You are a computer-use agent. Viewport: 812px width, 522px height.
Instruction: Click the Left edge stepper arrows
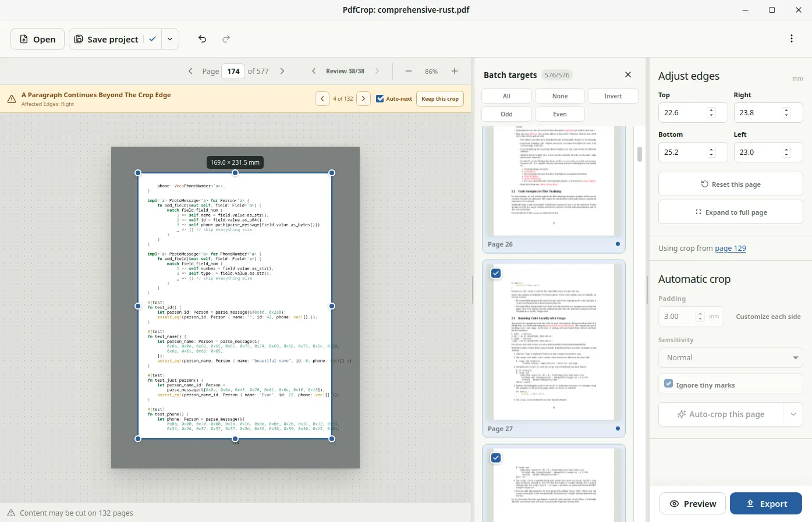point(786,152)
